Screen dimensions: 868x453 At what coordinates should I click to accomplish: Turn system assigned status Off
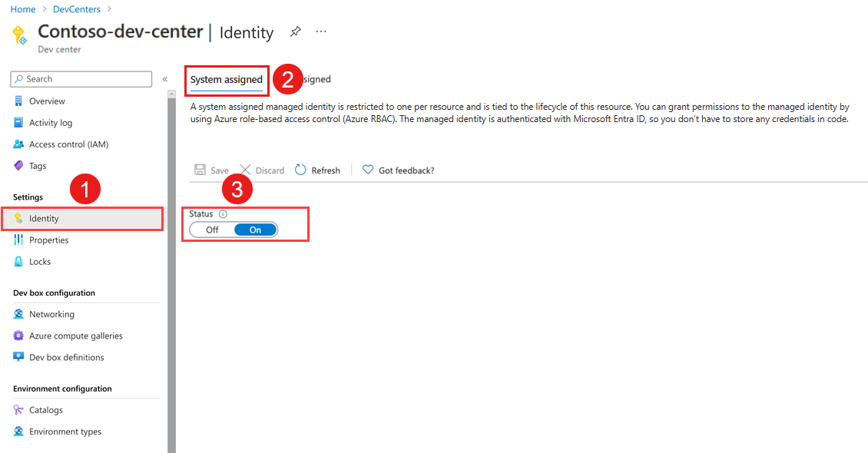click(212, 230)
